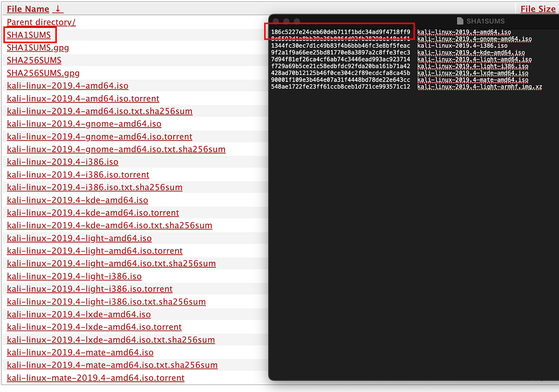Download kali-linux-2019.4-light-i386.iso
Viewport: 559px width, 392px height.
[74, 276]
